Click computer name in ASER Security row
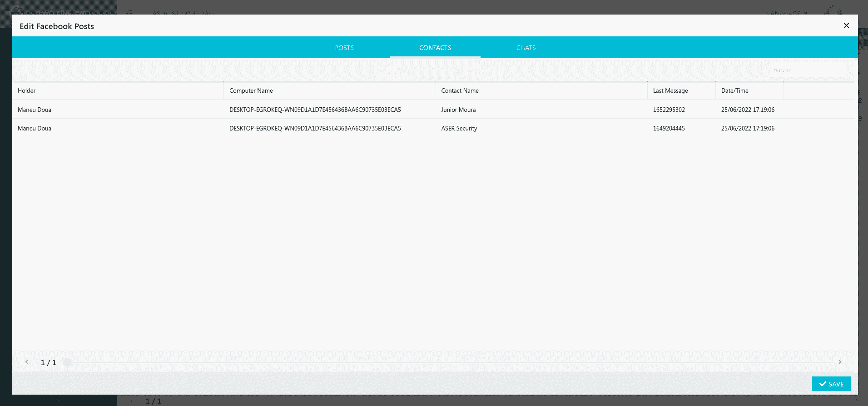The image size is (868, 406). (x=315, y=128)
